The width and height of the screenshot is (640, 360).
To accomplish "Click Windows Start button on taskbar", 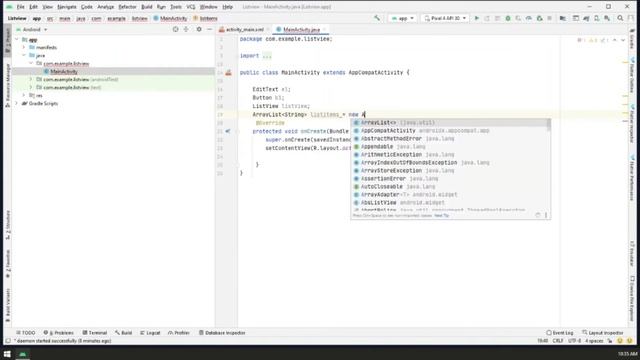I will [7, 354].
